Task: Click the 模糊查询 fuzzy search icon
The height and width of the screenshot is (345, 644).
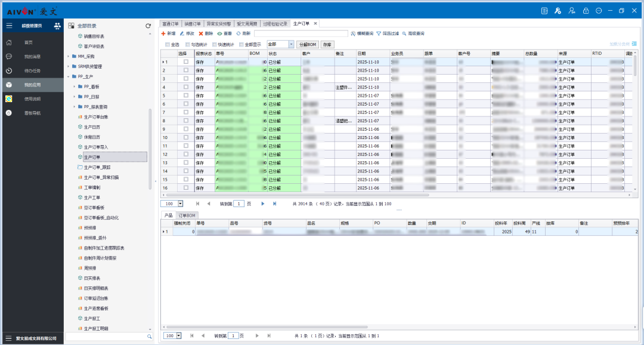Action: pyautogui.click(x=353, y=33)
